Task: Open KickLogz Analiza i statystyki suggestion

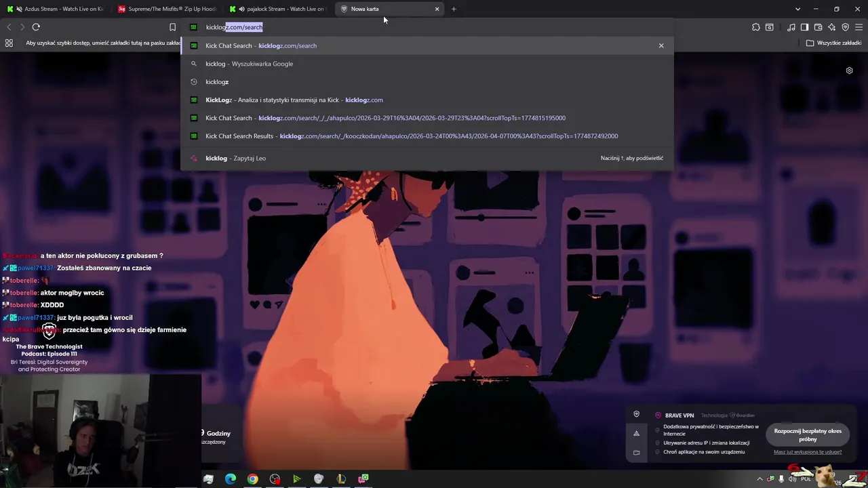Action: [427, 100]
